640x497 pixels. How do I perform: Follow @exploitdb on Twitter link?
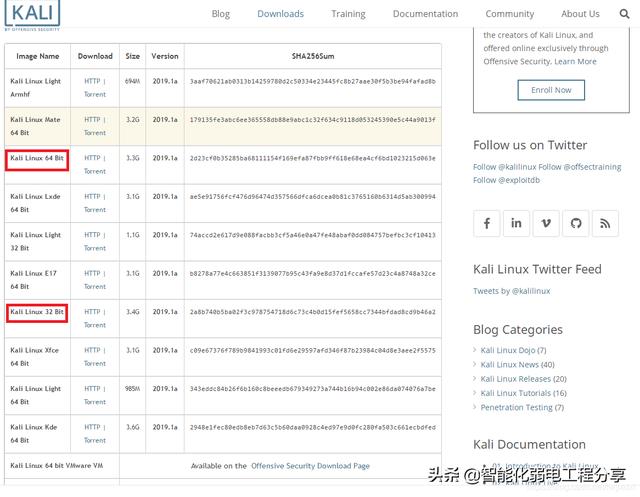coord(506,180)
